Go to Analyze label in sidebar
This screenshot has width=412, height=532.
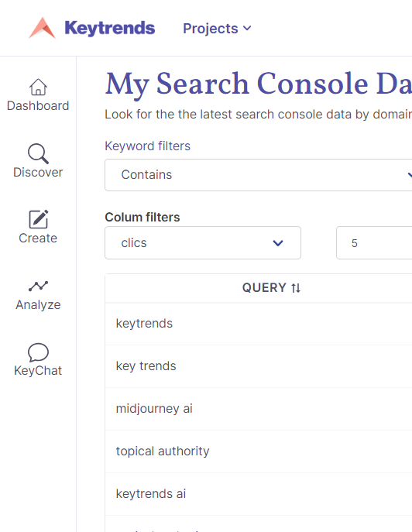click(38, 304)
